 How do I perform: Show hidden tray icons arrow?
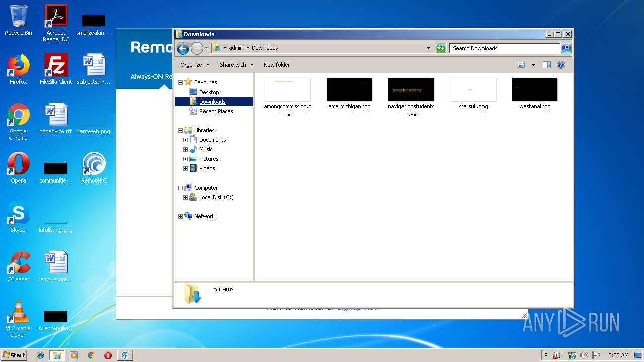pyautogui.click(x=546, y=355)
